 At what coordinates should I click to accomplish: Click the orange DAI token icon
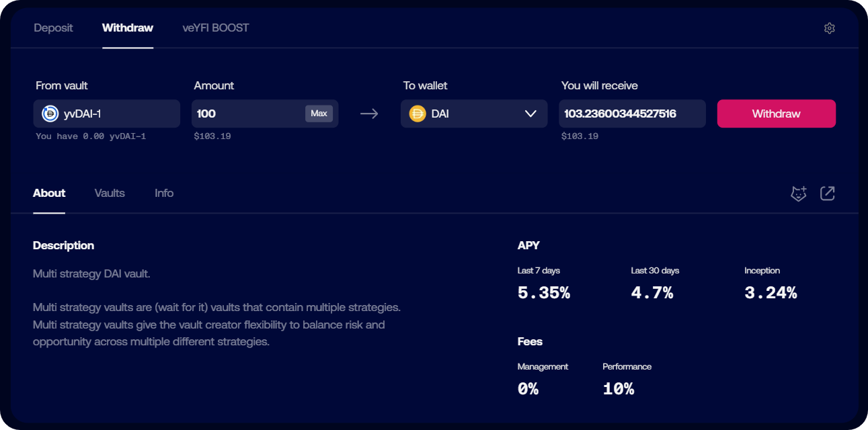(x=418, y=114)
